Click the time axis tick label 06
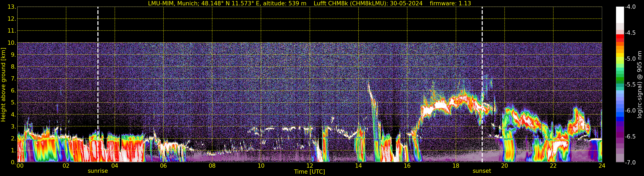The image size is (644, 176). 163,166
